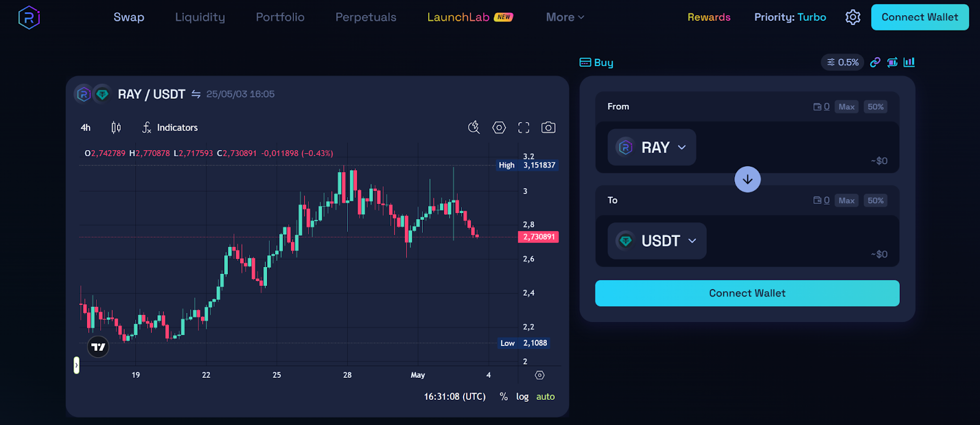
Task: Click the TradingView logo on the chart
Action: 98,347
